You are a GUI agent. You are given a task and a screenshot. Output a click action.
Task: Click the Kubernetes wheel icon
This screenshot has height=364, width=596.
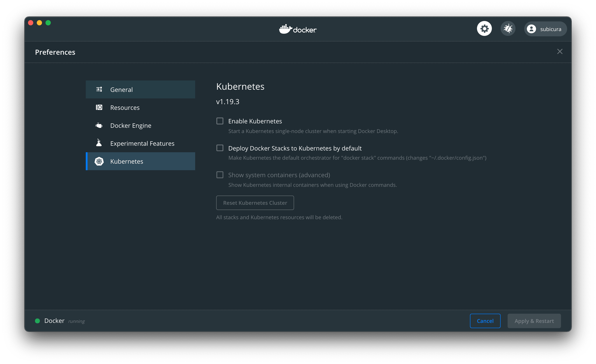[x=99, y=161]
